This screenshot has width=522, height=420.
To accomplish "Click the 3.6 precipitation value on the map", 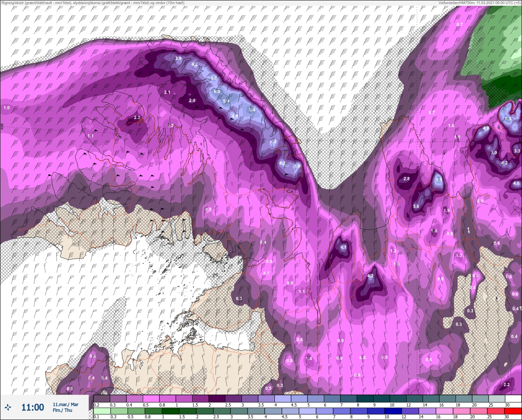I will pos(416,207).
